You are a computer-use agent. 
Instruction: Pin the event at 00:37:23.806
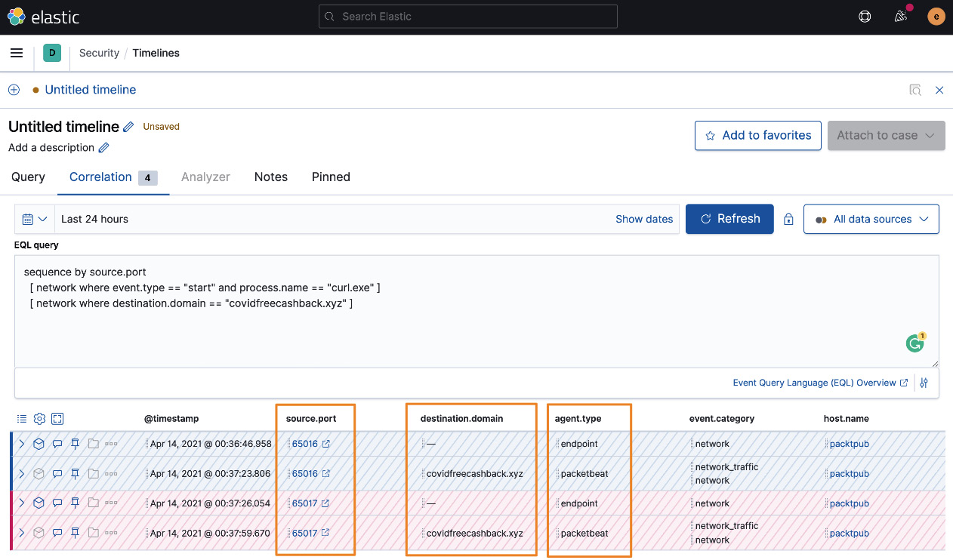75,473
